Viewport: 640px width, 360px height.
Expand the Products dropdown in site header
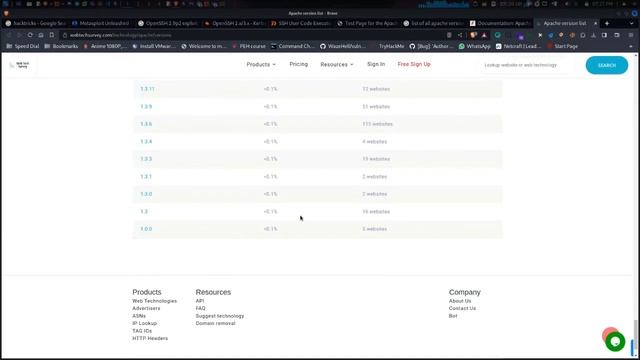coord(261,64)
